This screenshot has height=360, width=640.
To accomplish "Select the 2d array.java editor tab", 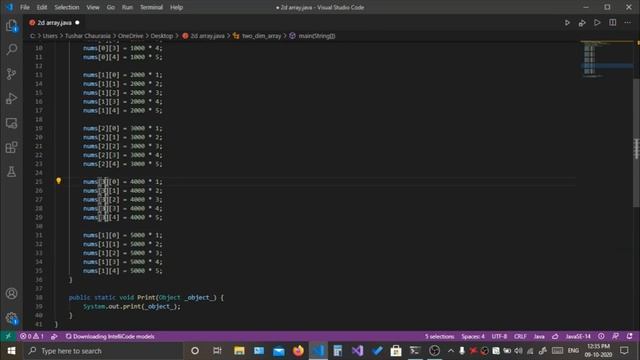I will click(x=54, y=23).
